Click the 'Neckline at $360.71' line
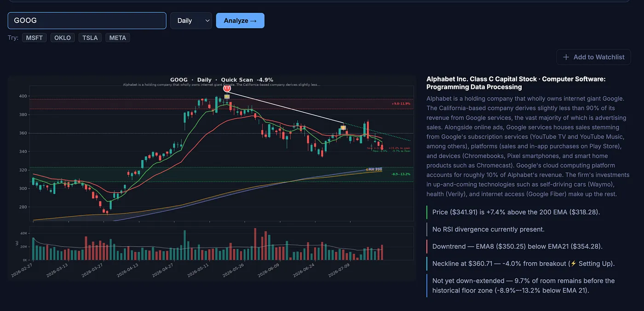Screen dimensions: 644x311 click(x=523, y=264)
